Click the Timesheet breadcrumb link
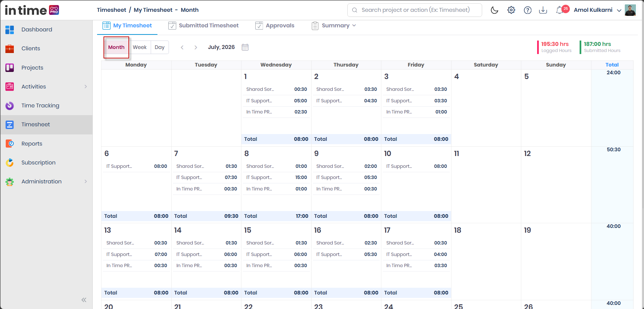Image resolution: width=644 pixels, height=309 pixels. coord(112,10)
